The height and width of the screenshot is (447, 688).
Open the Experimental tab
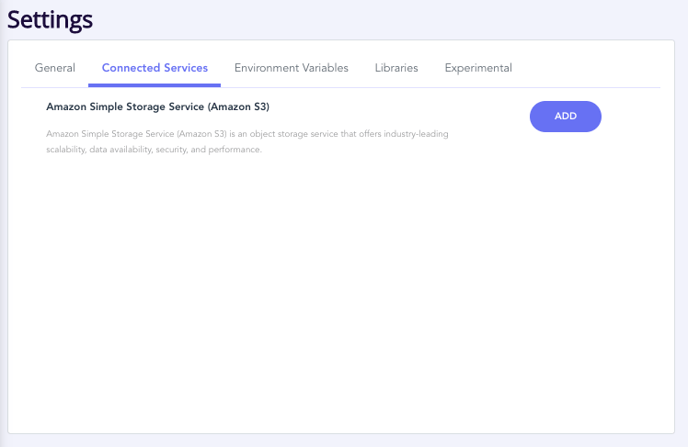[478, 68]
